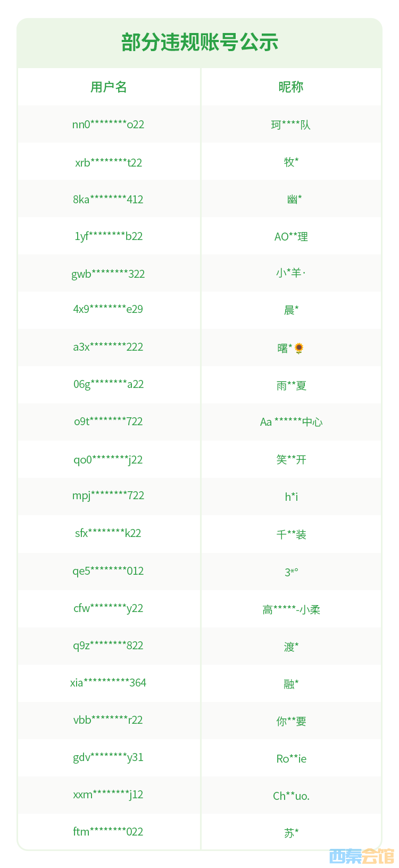This screenshot has width=399, height=868.
Task: Select the 昵称 column header
Action: [291, 87]
